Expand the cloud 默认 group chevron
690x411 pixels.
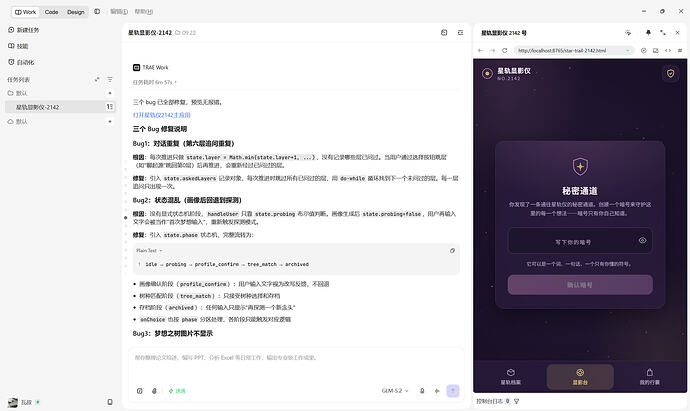pyautogui.click(x=110, y=121)
